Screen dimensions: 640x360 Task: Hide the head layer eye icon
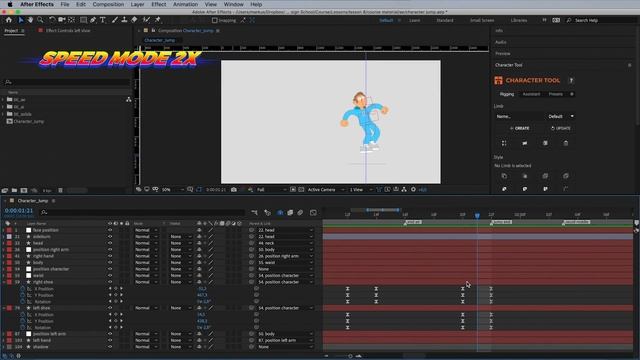coord(110,243)
